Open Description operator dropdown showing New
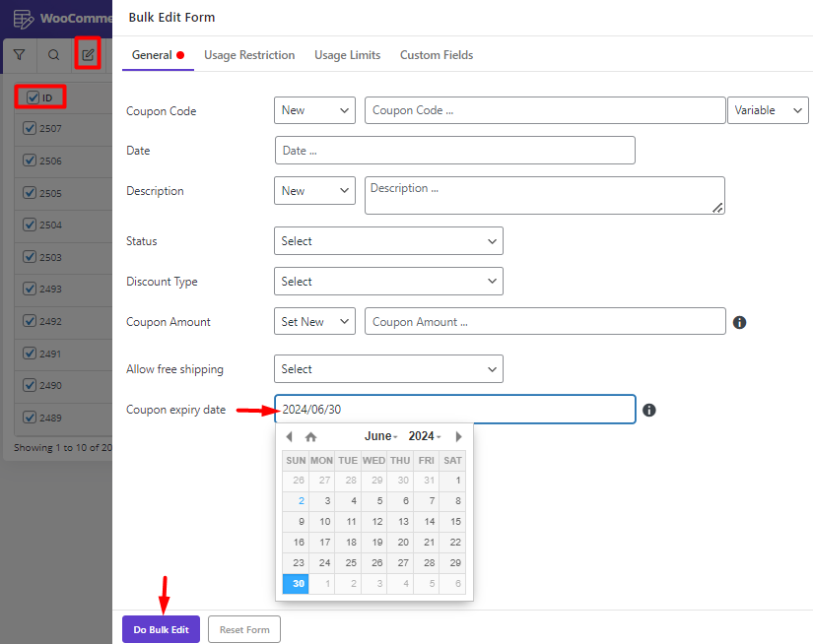 tap(314, 191)
